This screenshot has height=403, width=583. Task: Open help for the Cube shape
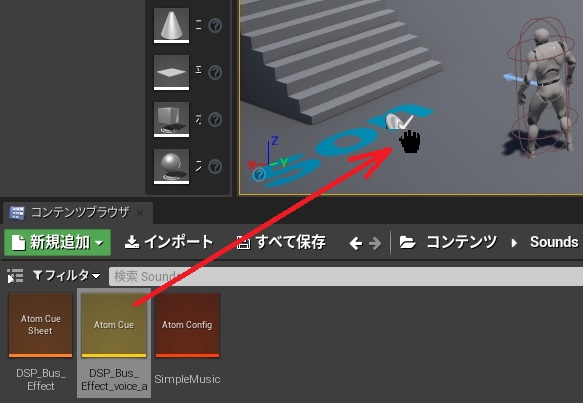point(215,119)
